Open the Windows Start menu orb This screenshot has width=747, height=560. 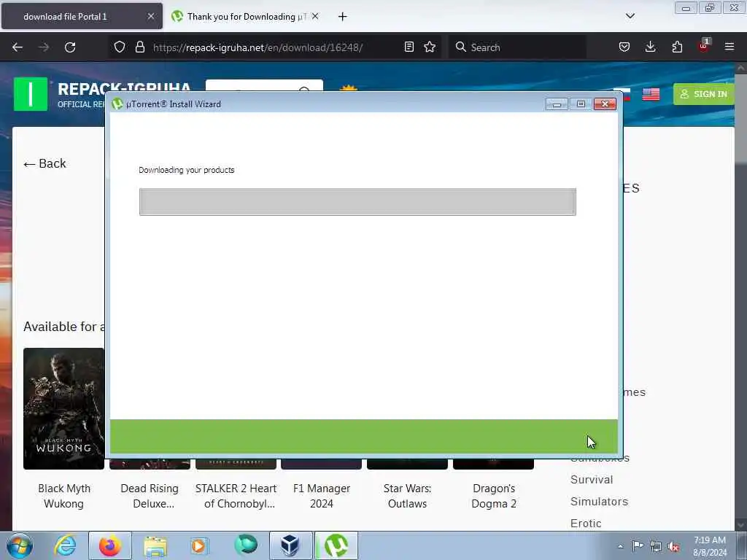20,545
